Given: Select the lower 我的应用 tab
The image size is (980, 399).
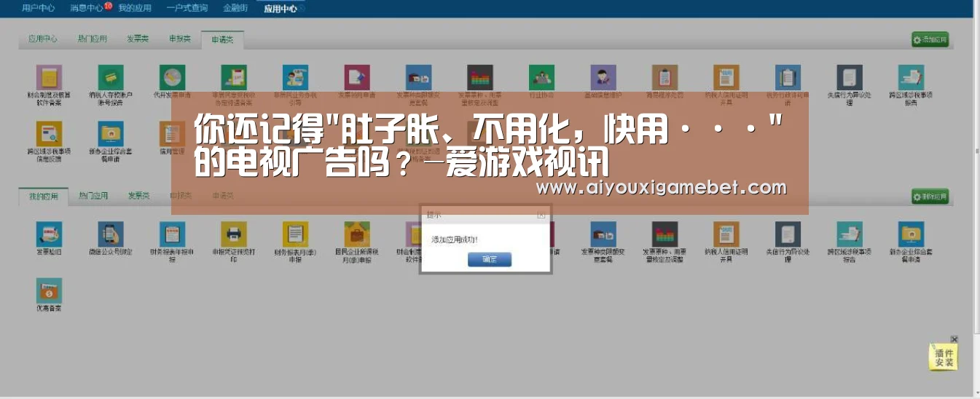Looking at the screenshot, I should click(44, 197).
